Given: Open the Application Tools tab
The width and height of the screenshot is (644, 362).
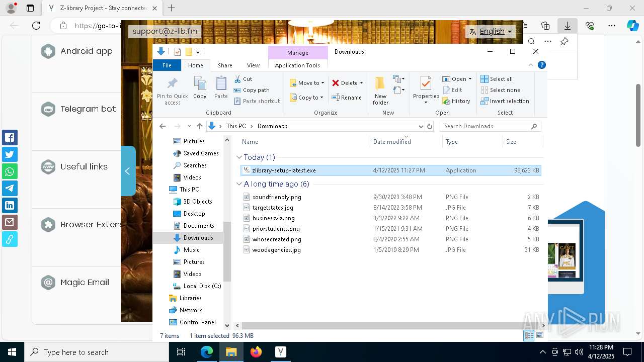Looking at the screenshot, I should [297, 65].
